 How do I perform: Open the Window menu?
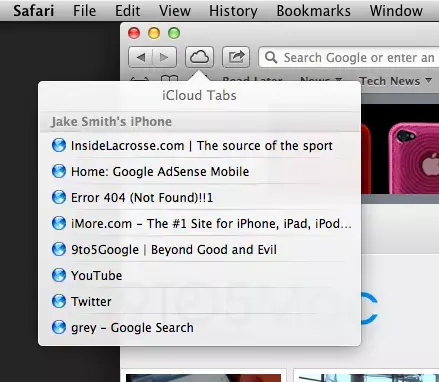coord(396,11)
